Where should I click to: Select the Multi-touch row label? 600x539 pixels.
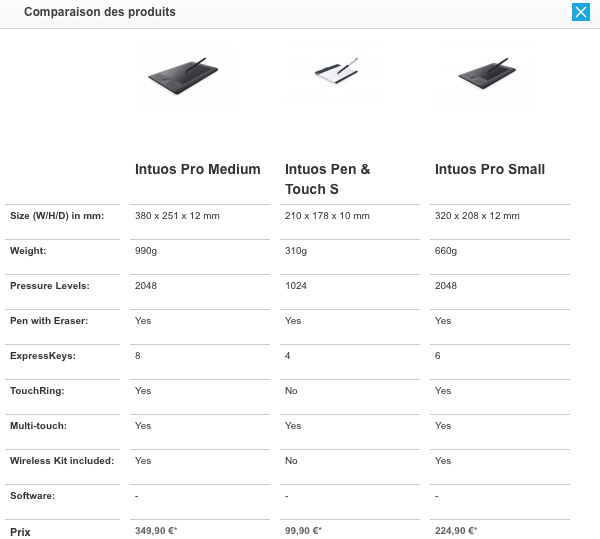38,426
